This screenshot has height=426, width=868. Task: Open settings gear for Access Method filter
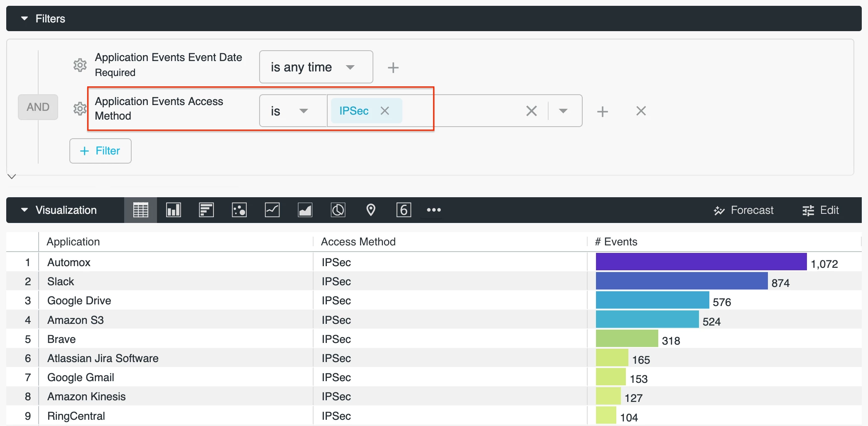coord(80,109)
